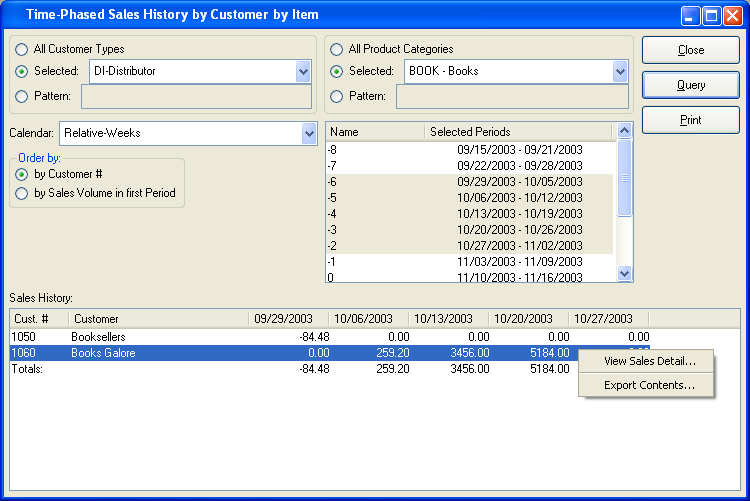
Task: Maximize the Time-Phased Sales History window
Action: coord(711,15)
